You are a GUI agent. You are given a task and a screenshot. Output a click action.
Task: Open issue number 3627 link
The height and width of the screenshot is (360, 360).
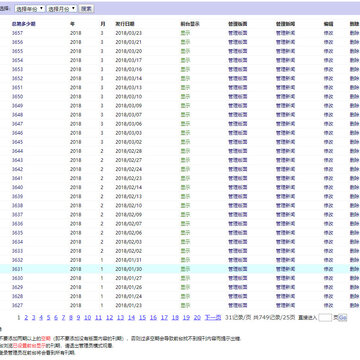(x=17, y=305)
